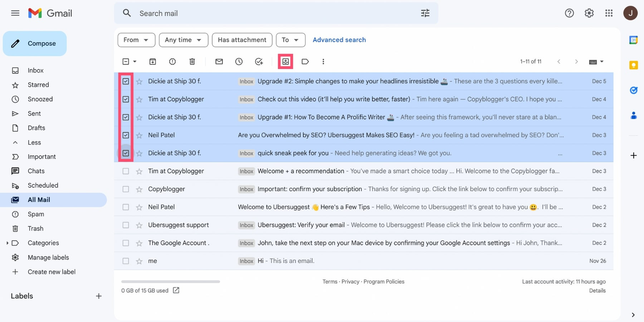Click the Move to Inbox icon
Image resolution: width=644 pixels, height=322 pixels.
pos(286,61)
